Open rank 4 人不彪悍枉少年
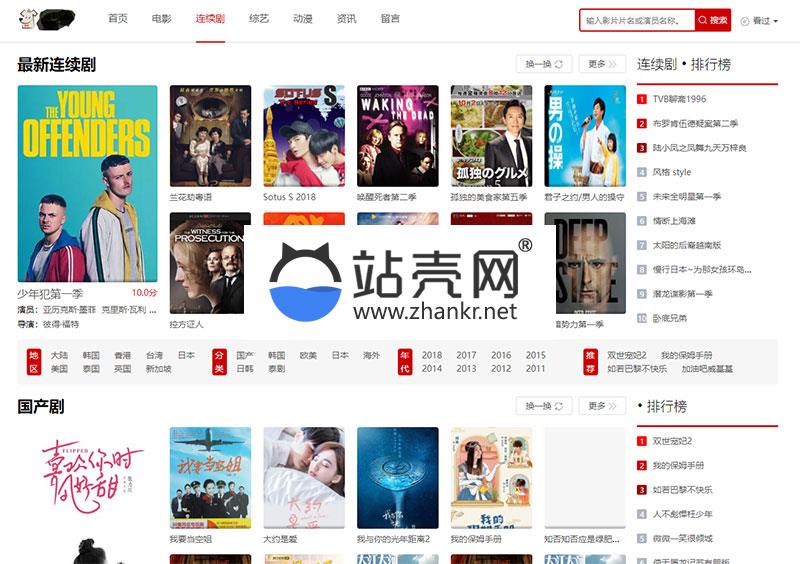The image size is (800, 564). [x=683, y=514]
